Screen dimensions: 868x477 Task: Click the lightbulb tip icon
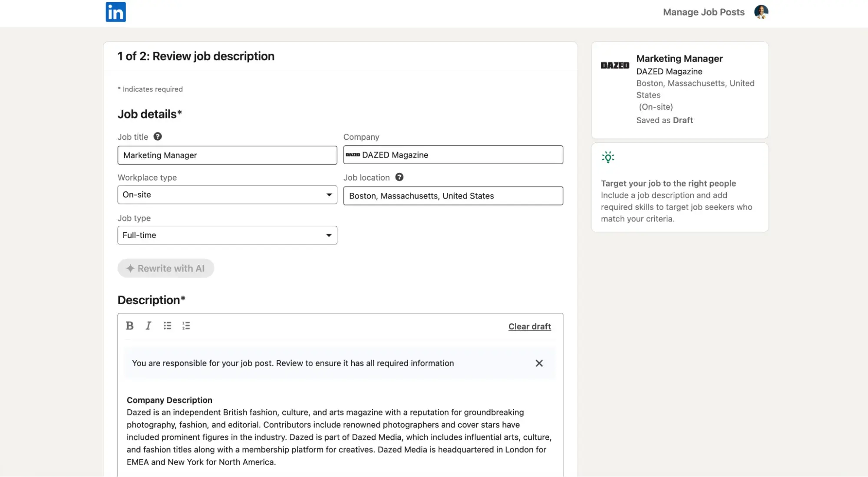608,157
